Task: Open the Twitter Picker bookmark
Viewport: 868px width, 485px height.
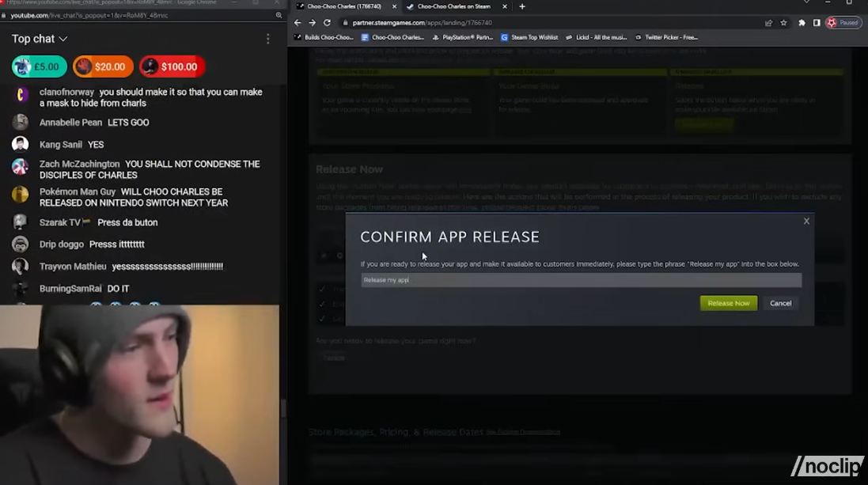Action: pyautogui.click(x=666, y=37)
